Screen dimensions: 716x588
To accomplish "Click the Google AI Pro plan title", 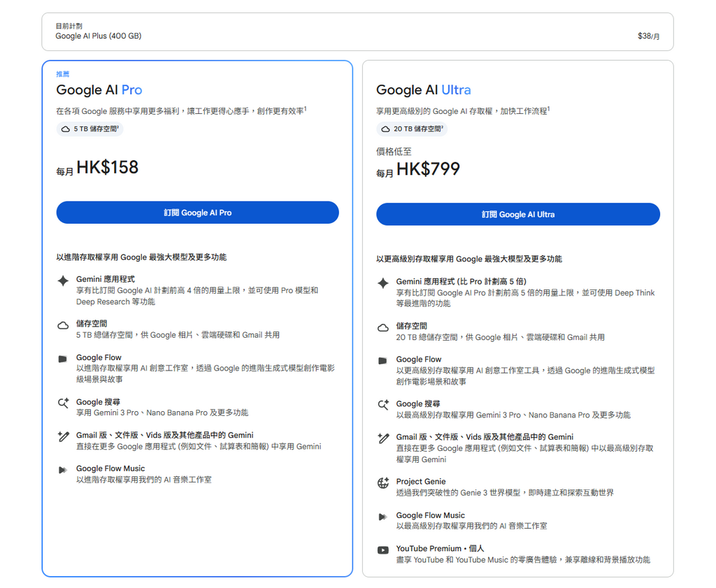I will coord(99,90).
